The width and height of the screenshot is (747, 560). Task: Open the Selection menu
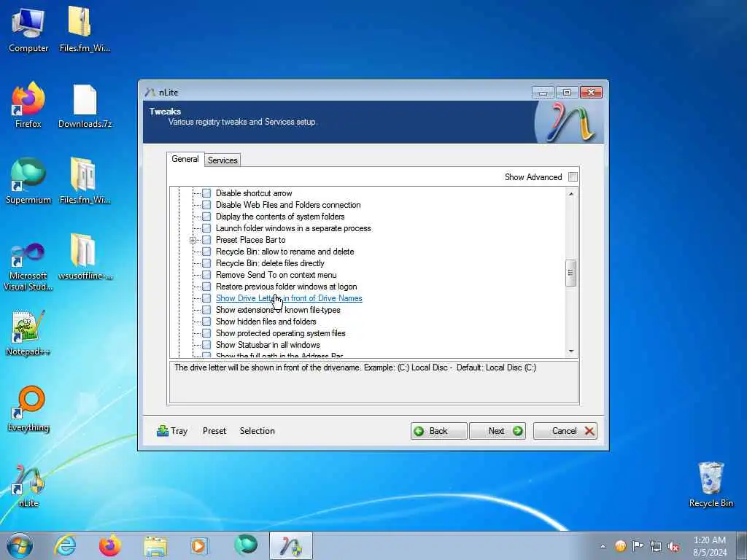coord(258,430)
